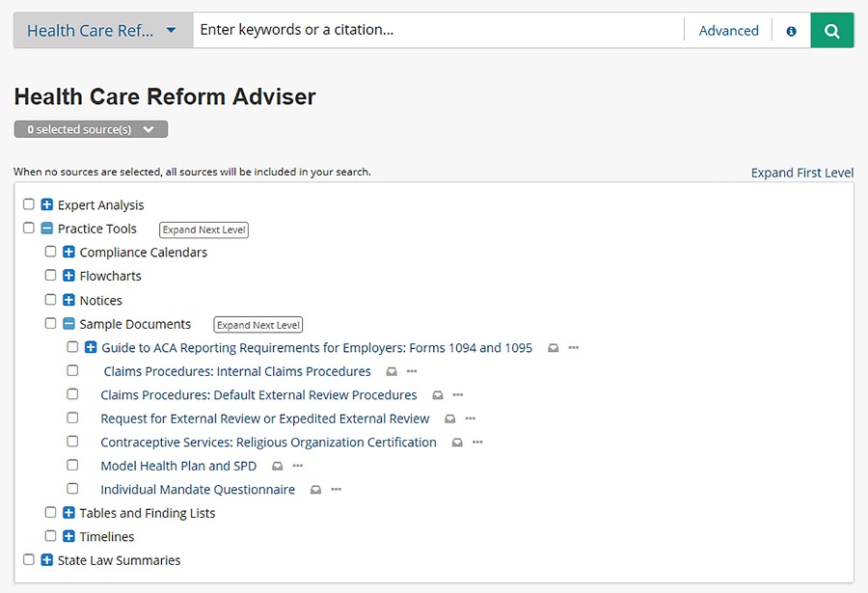Image resolution: width=868 pixels, height=593 pixels.
Task: Open the 0 selected source(s) dropdown
Action: point(91,129)
